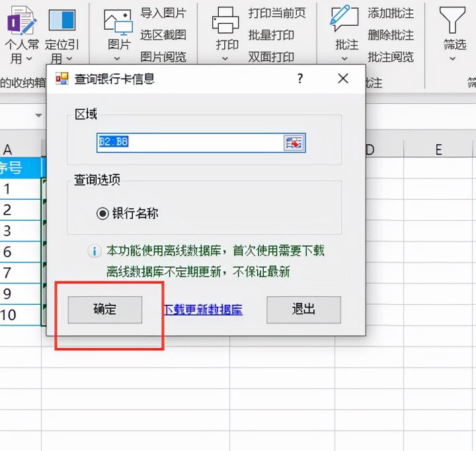Click the cell containing 9
Image resolution: width=476 pixels, height=451 pixels.
pyautogui.click(x=20, y=294)
